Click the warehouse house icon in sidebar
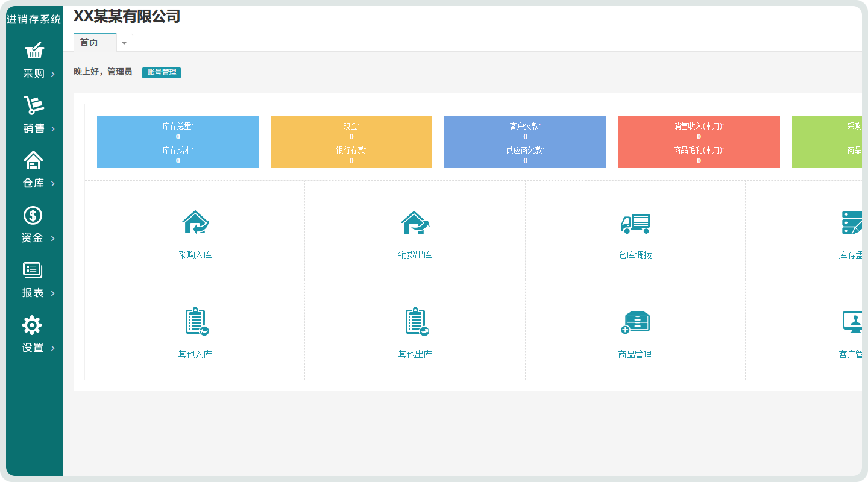The width and height of the screenshot is (868, 482). click(33, 160)
